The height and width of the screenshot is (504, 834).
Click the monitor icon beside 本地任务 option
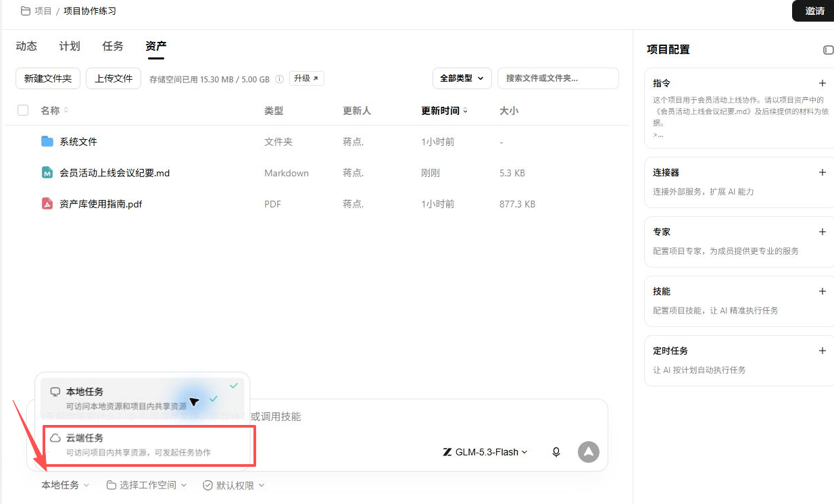tap(55, 392)
